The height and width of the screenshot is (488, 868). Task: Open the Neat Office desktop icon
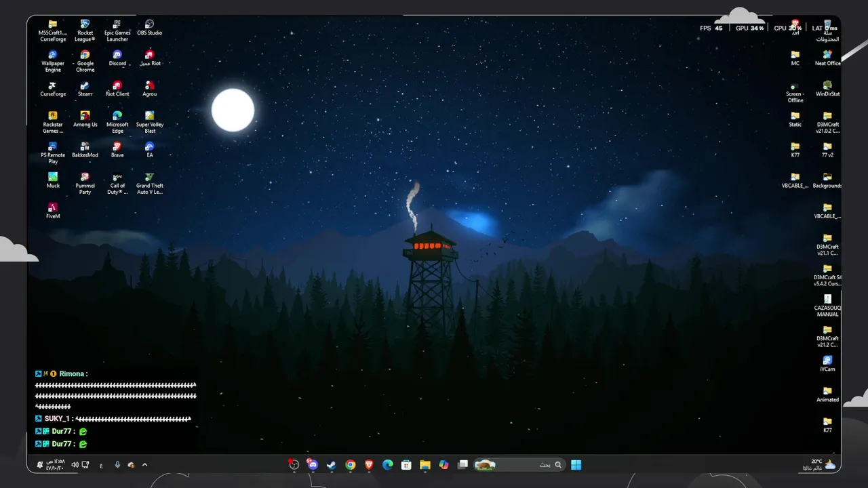click(827, 58)
